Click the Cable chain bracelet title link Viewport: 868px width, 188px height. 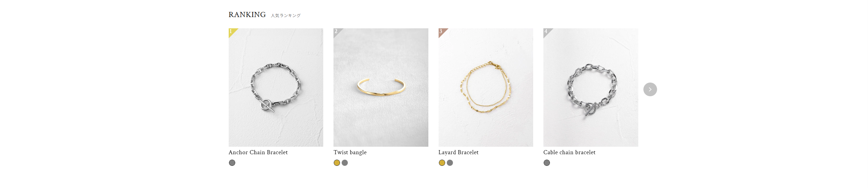569,153
